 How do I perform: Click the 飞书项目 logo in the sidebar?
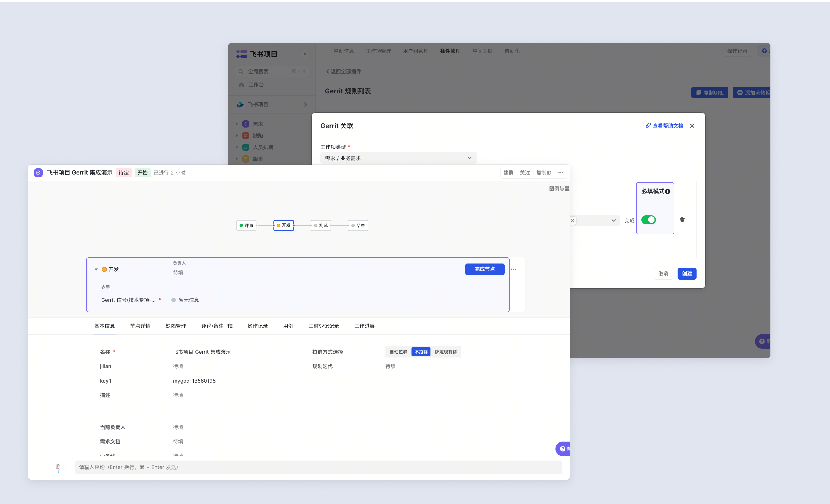pyautogui.click(x=257, y=54)
